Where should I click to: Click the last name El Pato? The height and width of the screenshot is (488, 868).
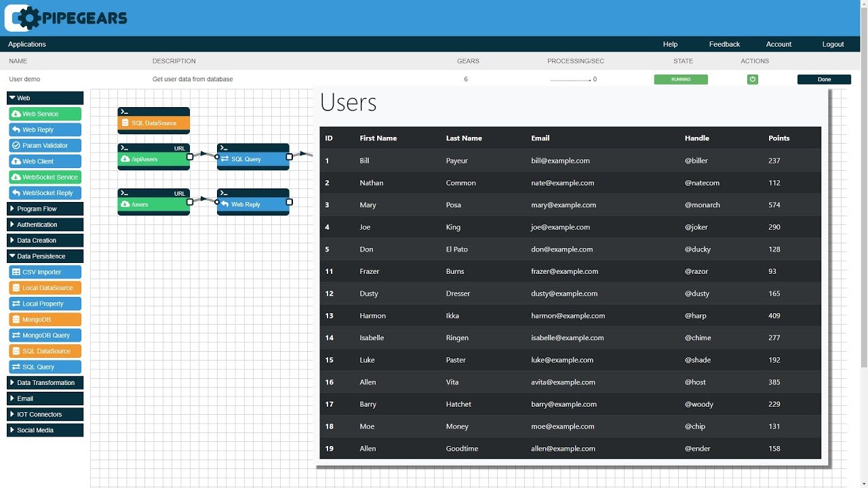coord(457,249)
